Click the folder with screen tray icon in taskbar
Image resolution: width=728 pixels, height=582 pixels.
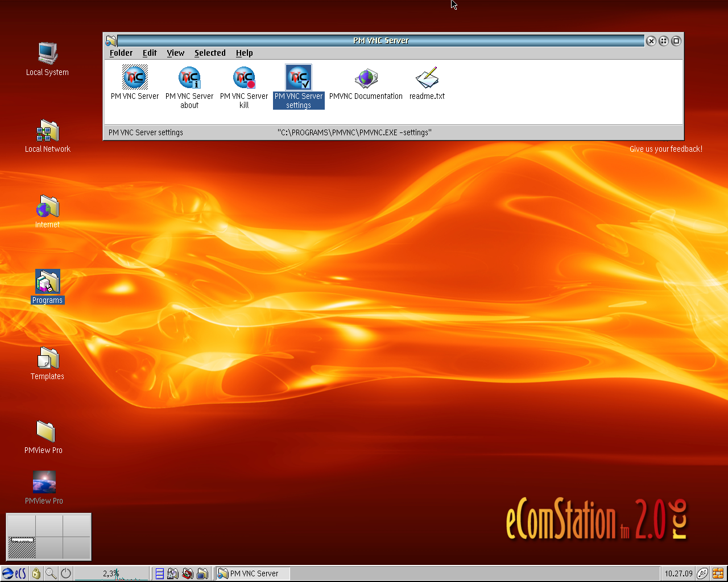point(202,573)
